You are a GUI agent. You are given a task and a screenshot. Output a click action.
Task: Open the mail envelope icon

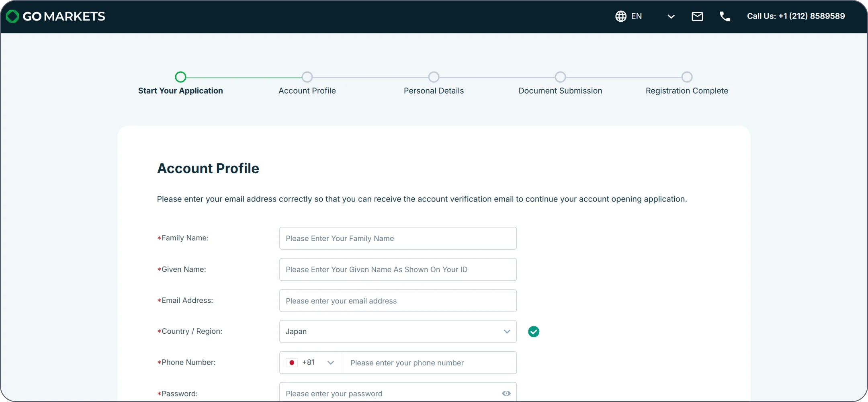click(x=697, y=16)
